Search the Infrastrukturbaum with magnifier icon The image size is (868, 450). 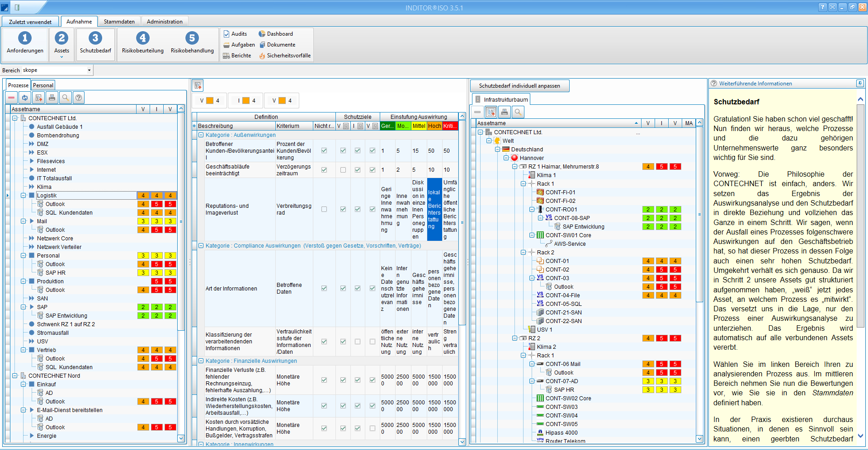coord(518,112)
